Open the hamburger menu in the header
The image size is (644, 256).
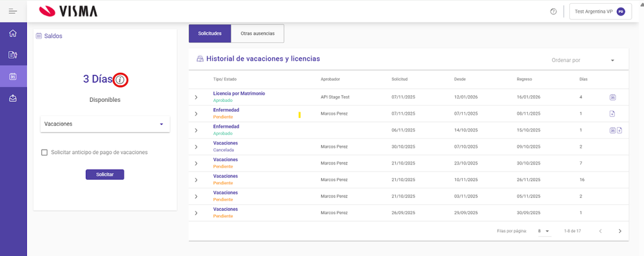tap(13, 11)
